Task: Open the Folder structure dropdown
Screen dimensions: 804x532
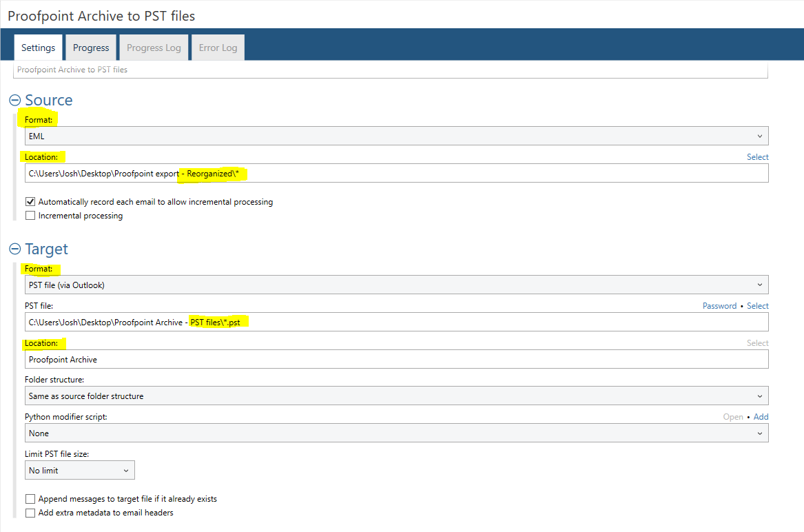Action: tap(396, 396)
